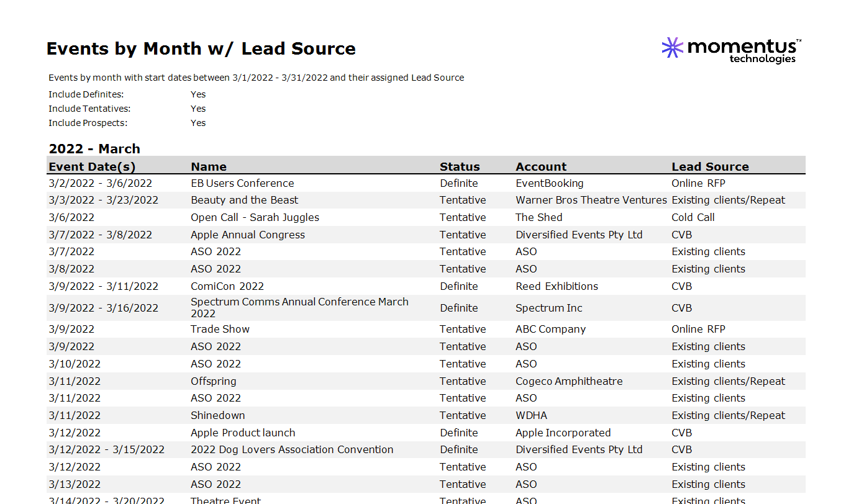This screenshot has width=851, height=504.
Task: Click the Momentus Technologies logo
Action: 731,50
